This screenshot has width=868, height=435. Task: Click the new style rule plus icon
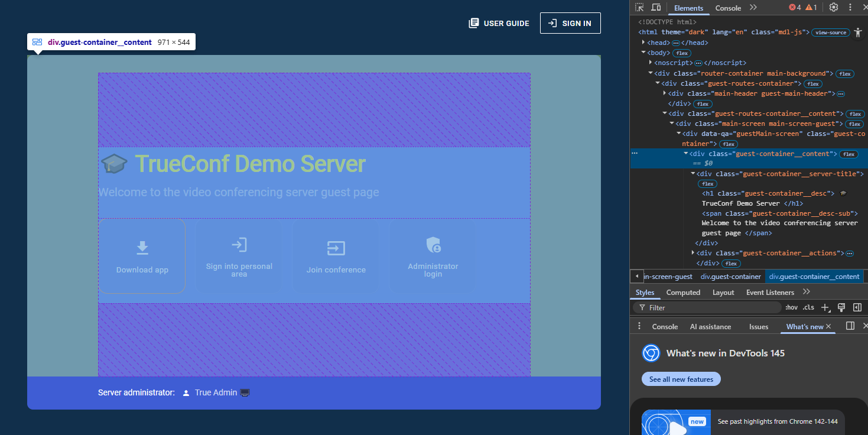[x=825, y=308]
